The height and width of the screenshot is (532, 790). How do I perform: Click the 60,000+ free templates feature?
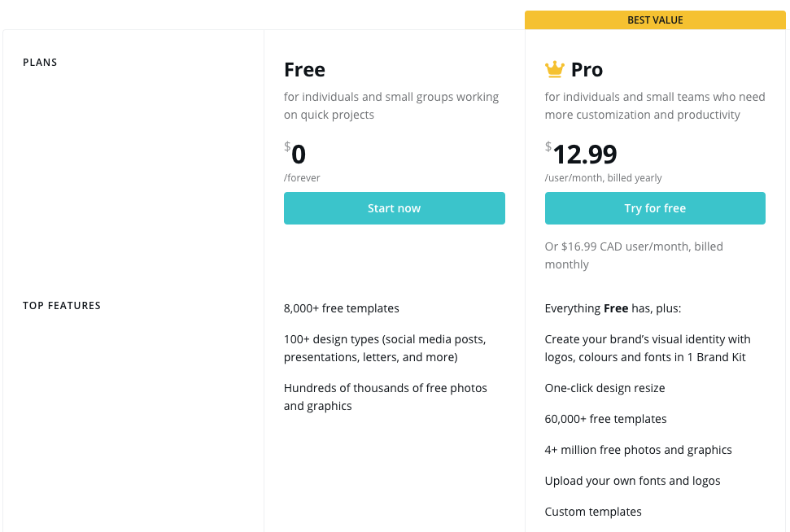pos(605,419)
